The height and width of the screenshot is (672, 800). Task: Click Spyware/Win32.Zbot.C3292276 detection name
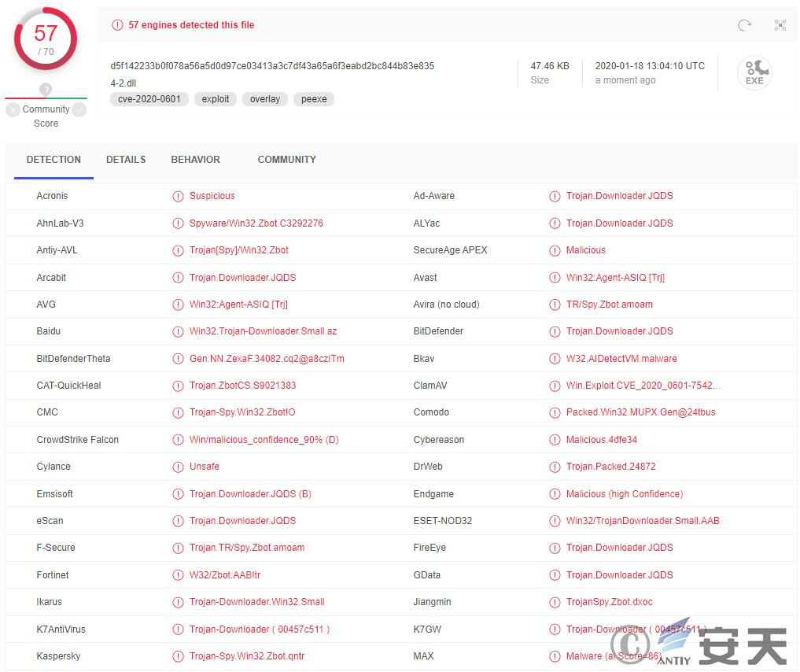point(256,223)
